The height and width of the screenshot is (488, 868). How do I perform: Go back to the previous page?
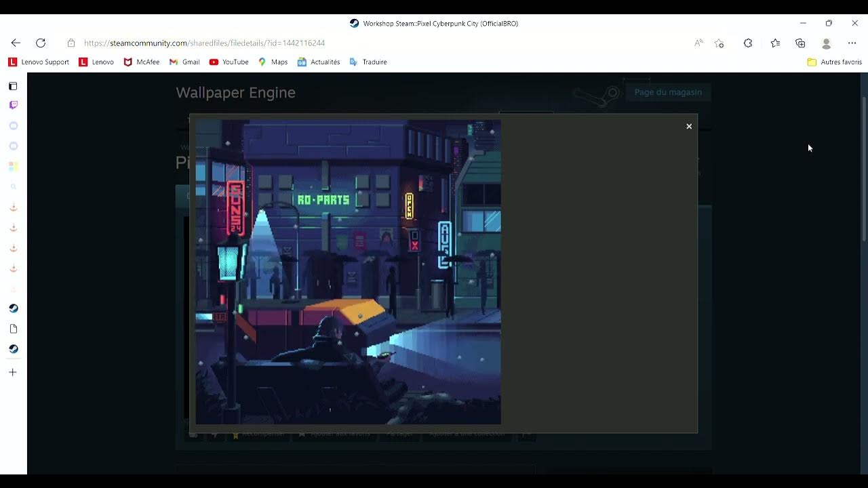16,43
